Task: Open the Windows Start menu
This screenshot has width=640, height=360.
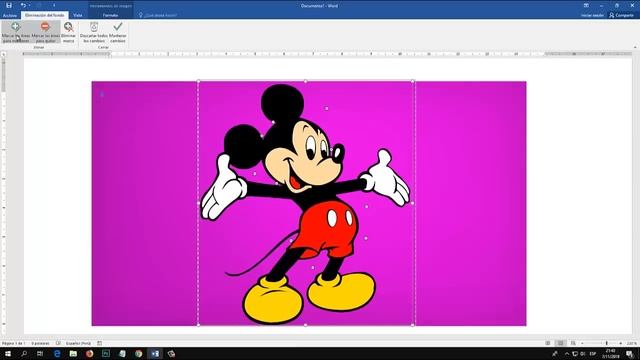Action: tap(8, 353)
